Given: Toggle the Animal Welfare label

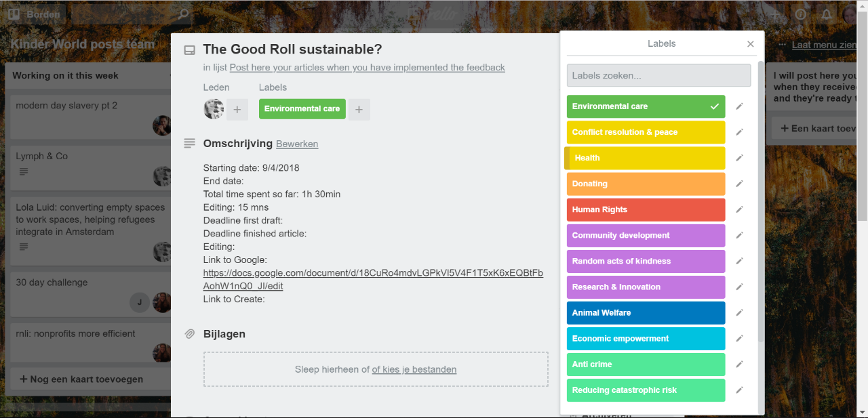Looking at the screenshot, I should (x=646, y=312).
